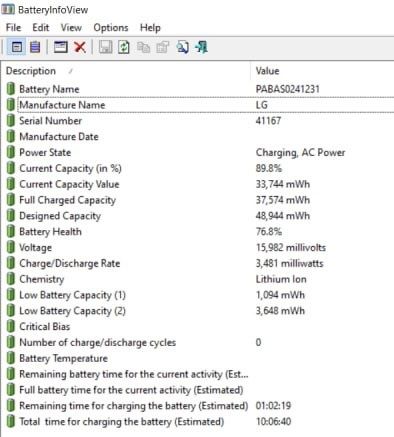Viewport: 394px width, 437px height.
Task: Click the window properties toolbar icon
Action: pos(61,47)
